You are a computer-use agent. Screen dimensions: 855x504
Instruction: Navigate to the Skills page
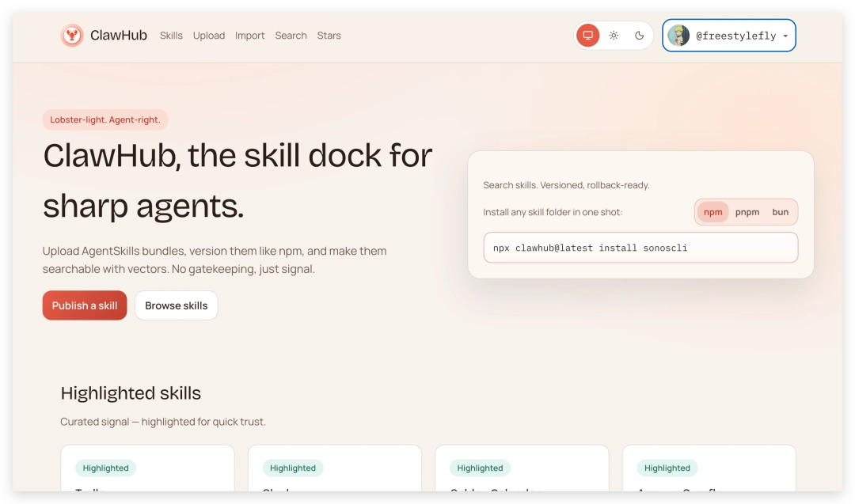(171, 36)
